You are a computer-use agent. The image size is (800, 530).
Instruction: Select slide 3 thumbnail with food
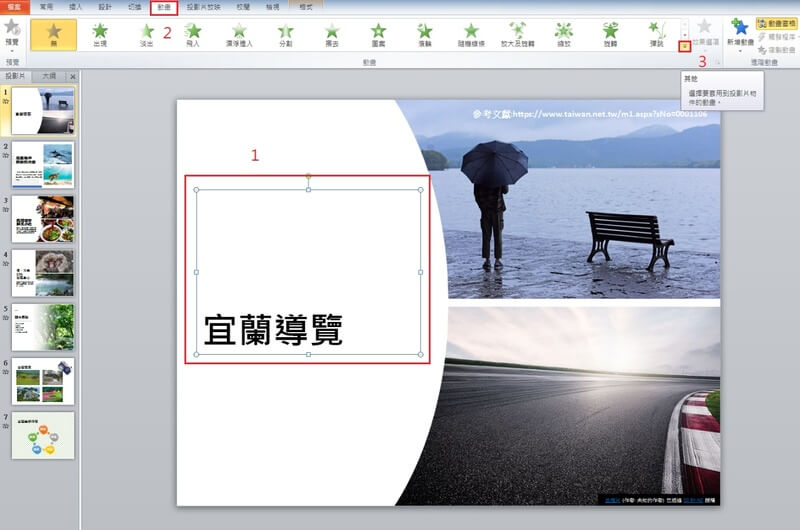tap(43, 219)
